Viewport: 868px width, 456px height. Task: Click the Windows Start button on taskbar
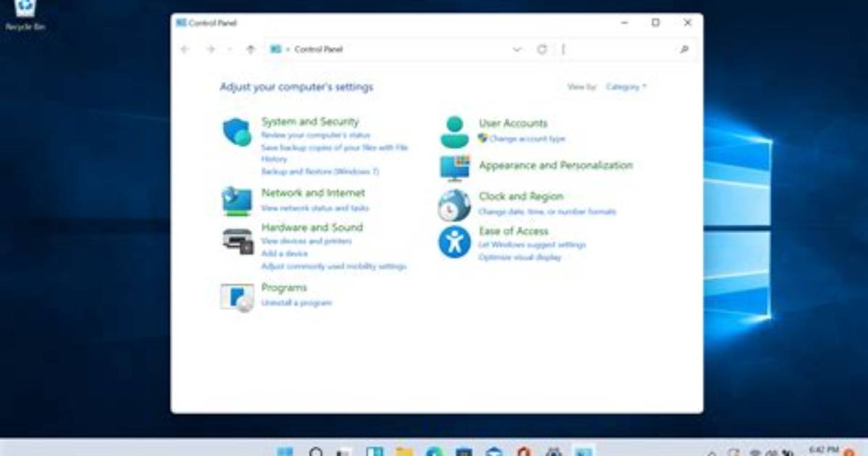tap(285, 452)
